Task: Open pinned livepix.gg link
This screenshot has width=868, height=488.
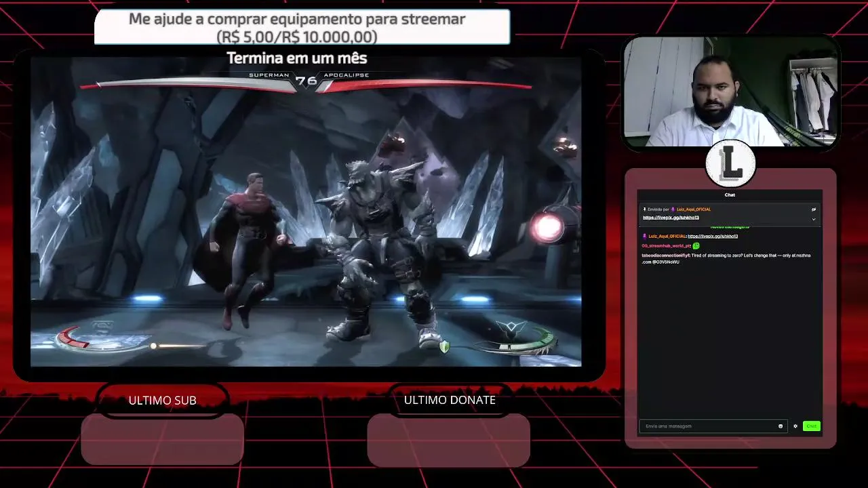Action: 671,218
